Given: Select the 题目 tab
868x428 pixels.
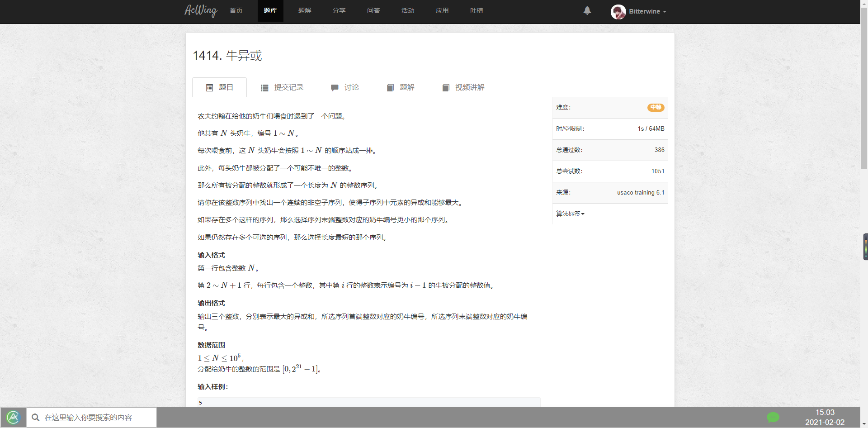Looking at the screenshot, I should pyautogui.click(x=220, y=87).
